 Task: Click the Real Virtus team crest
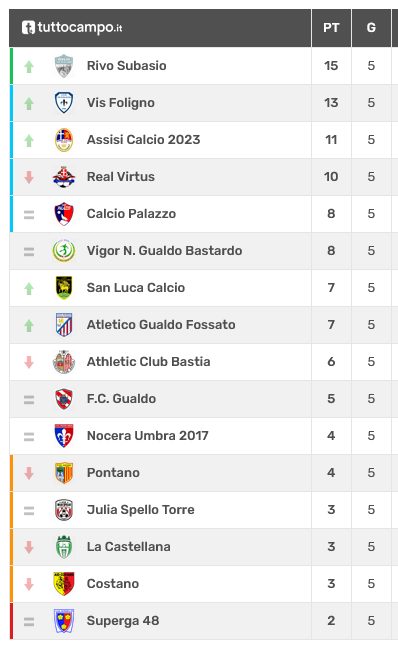tap(64, 177)
